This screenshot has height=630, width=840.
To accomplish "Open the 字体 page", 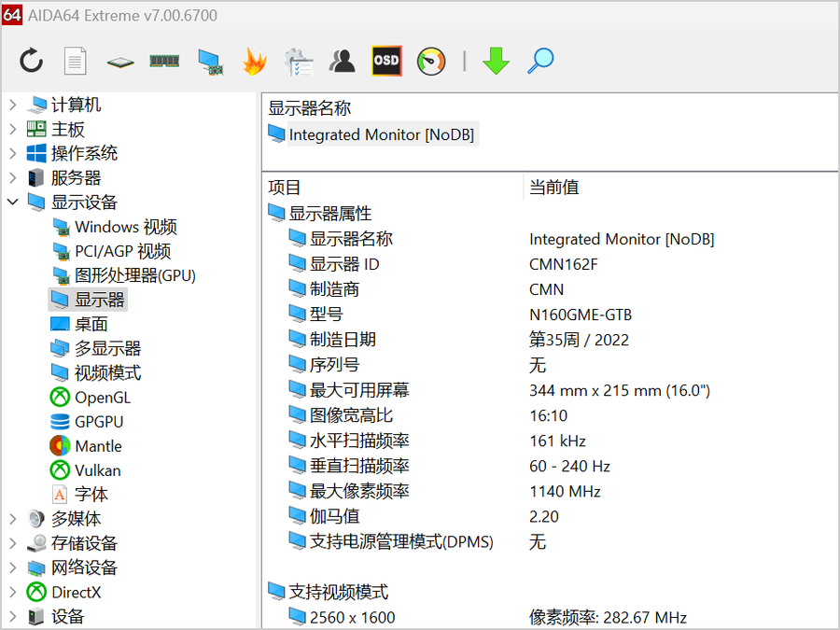I will [91, 495].
